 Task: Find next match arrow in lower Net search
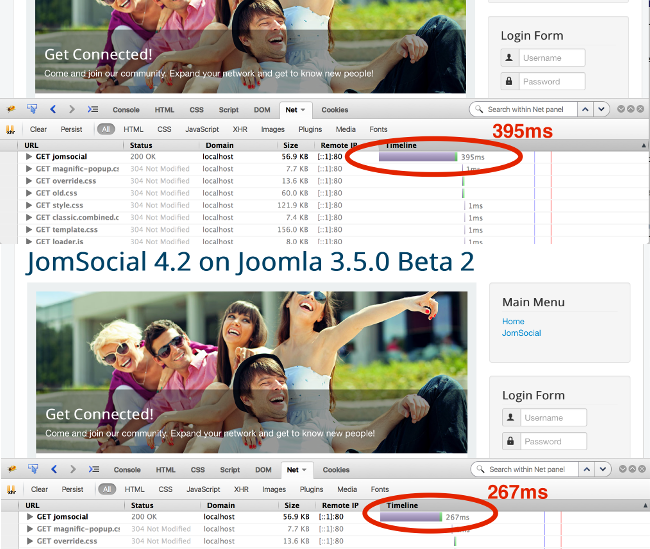tap(603, 469)
